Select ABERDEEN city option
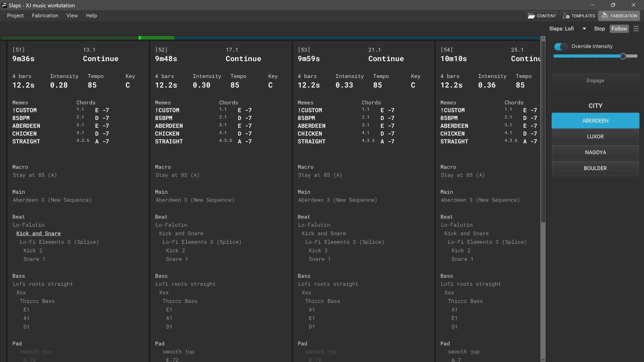644x362 pixels. coord(595,120)
